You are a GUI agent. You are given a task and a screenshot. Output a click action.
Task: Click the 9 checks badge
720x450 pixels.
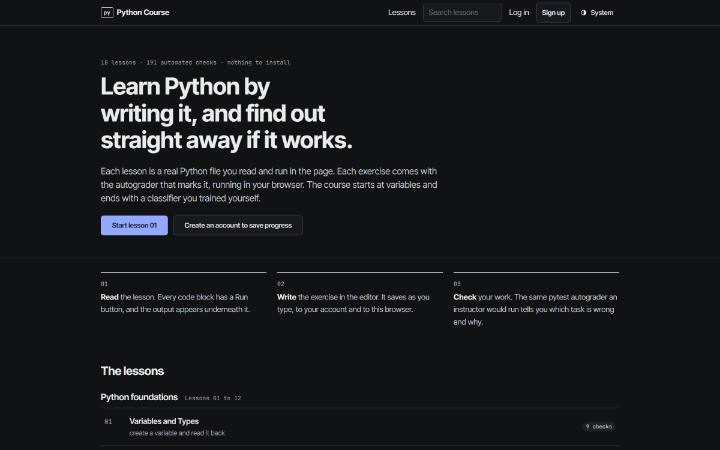599,427
